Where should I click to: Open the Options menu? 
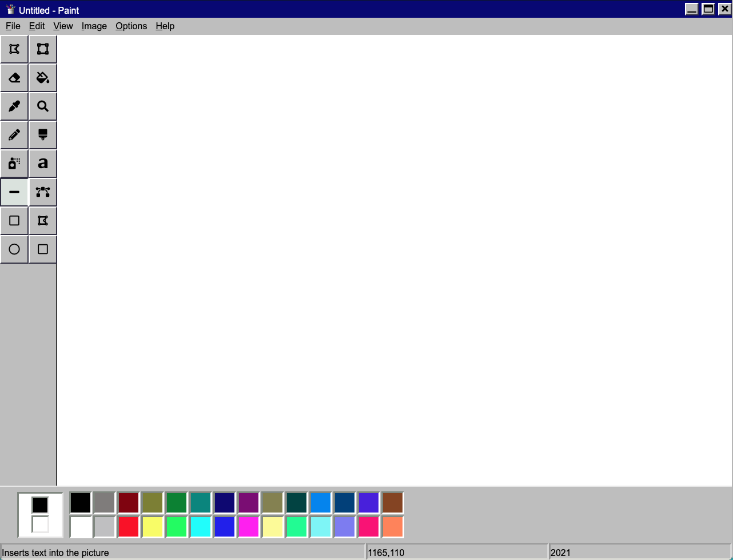coord(131,26)
